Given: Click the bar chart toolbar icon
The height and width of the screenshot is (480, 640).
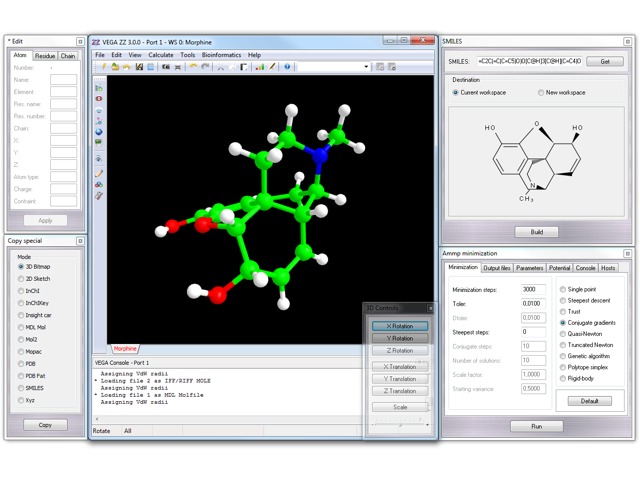Looking at the screenshot, I should pyautogui.click(x=260, y=67).
